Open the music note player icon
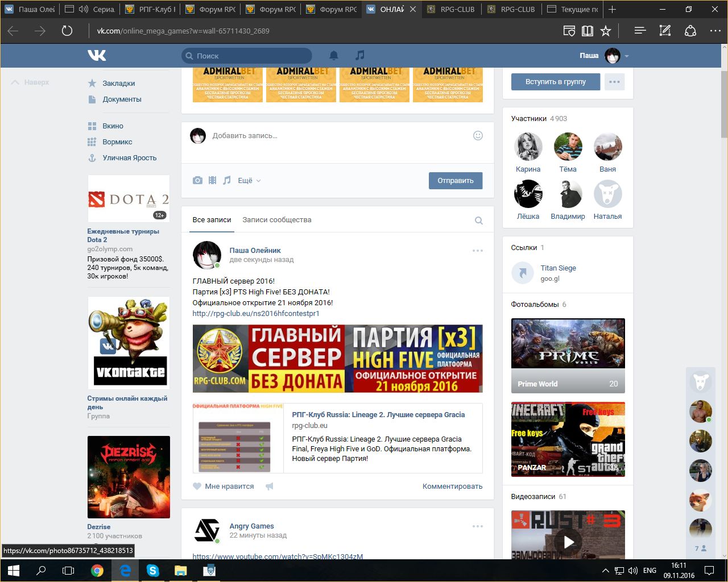Image resolution: width=728 pixels, height=582 pixels. point(359,55)
